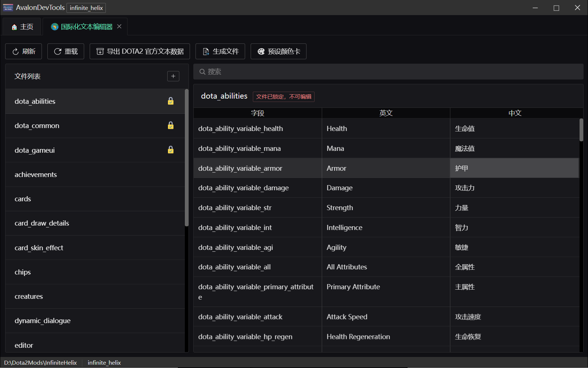
Task: Click the 文件已锁定，不可编辑 warning tag
Action: (x=284, y=97)
